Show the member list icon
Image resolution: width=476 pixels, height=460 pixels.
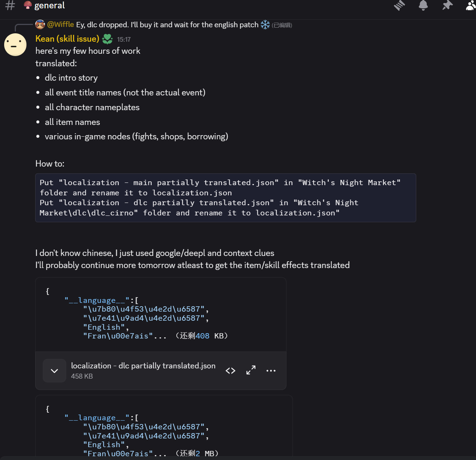coord(471,6)
